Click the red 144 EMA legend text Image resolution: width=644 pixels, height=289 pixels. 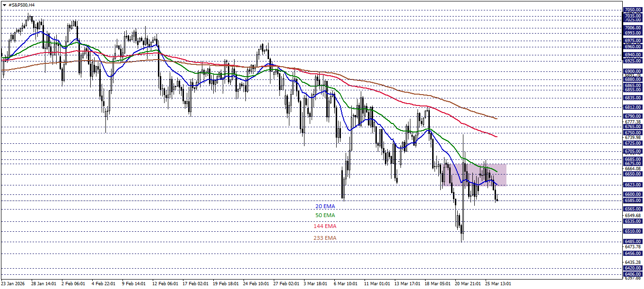(325, 226)
